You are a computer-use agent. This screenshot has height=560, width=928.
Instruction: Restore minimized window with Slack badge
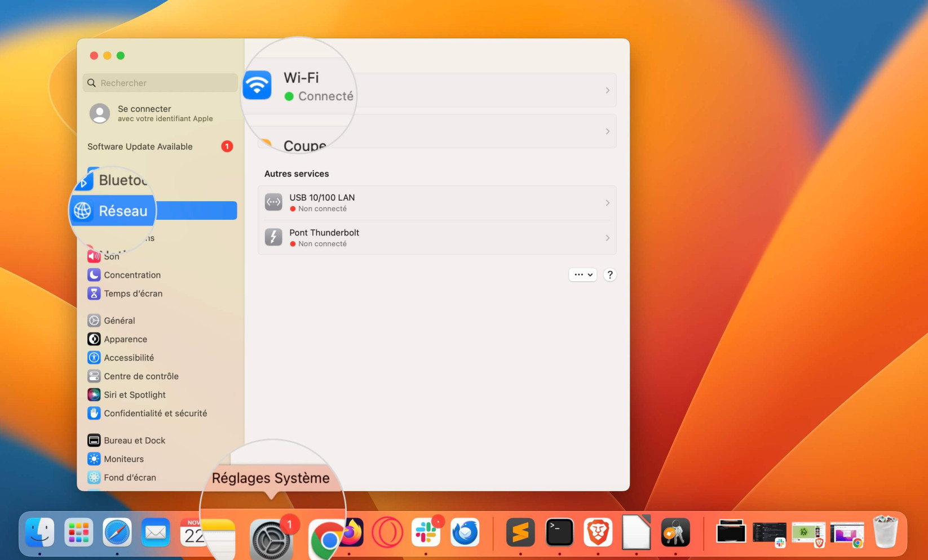pos(770,533)
